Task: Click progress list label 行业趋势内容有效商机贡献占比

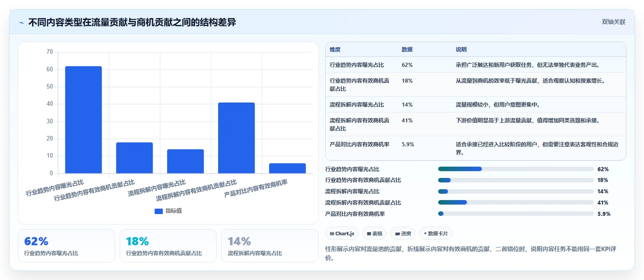Action: 363,180
